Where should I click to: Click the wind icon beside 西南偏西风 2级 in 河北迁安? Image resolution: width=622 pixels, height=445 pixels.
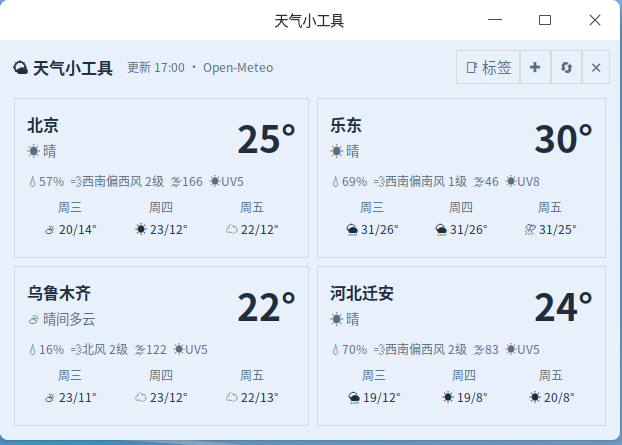379,350
